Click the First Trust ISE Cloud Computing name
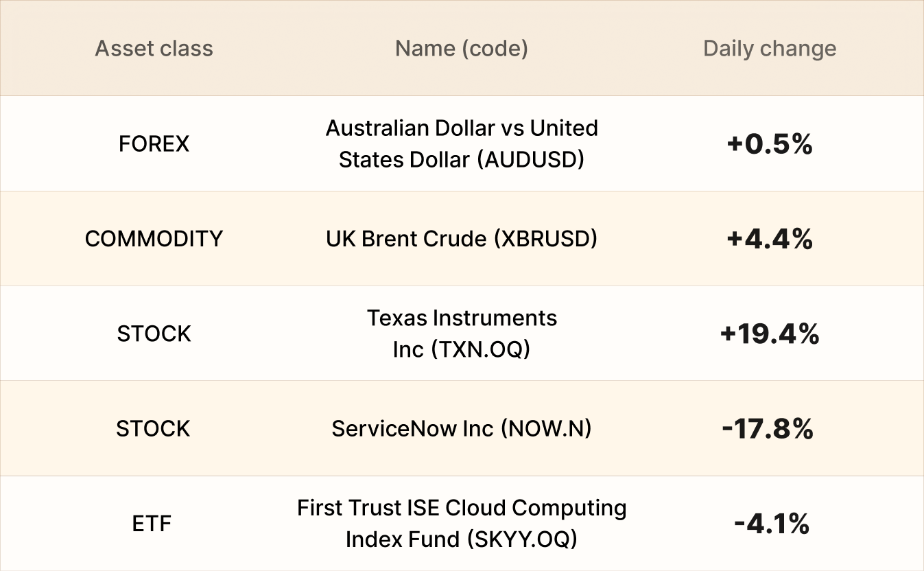This screenshot has height=571, width=924. tap(462, 509)
